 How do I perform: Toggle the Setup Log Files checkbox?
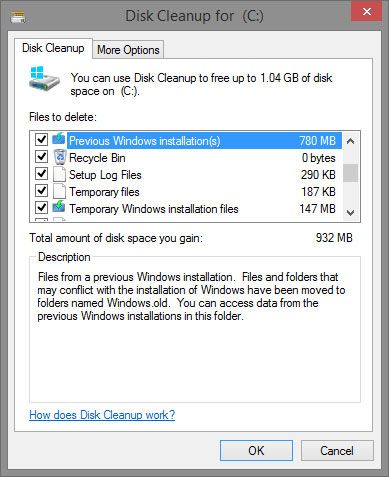pos(41,174)
